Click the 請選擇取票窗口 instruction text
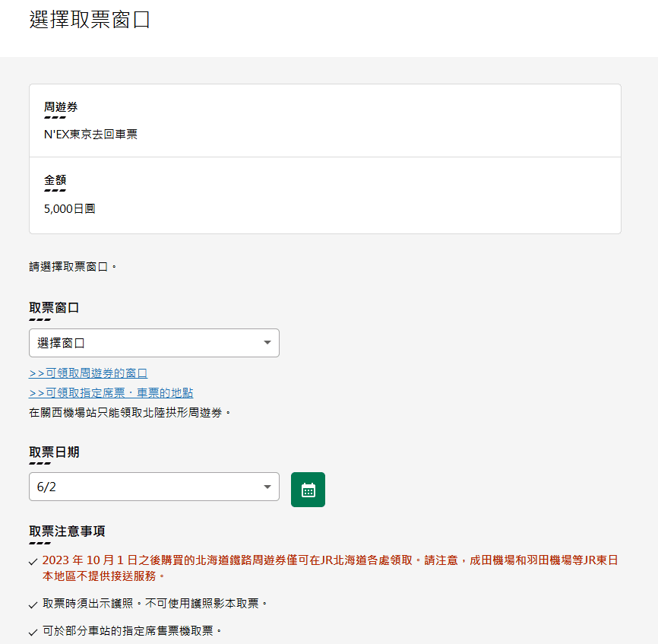Viewport: 658px width, 644px height. (74, 267)
